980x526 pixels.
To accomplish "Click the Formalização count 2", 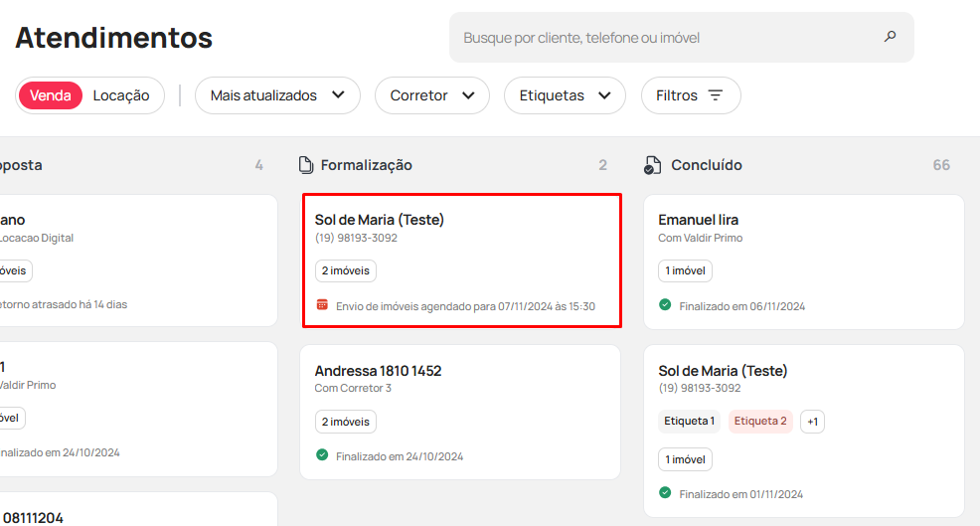I will click(x=602, y=165).
